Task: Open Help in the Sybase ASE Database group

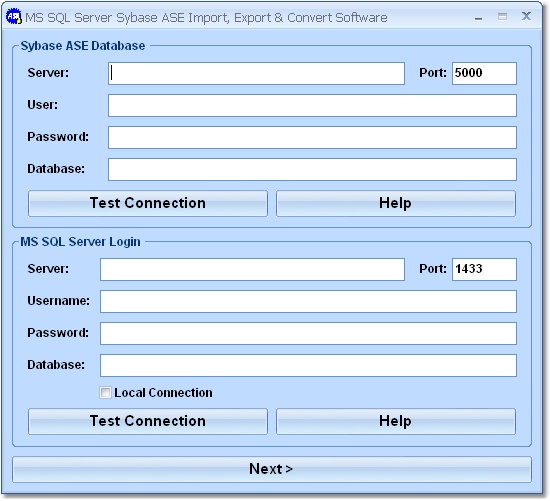Action: click(x=396, y=203)
